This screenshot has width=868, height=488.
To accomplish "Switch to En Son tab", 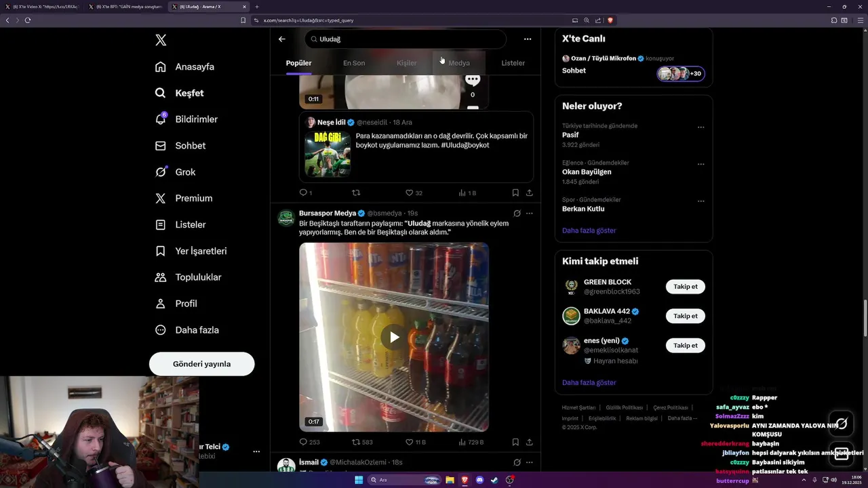I will pyautogui.click(x=354, y=63).
